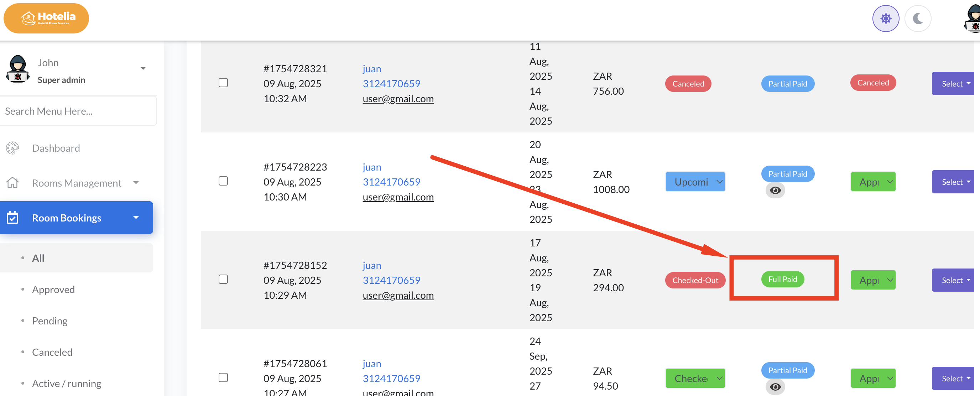Open juan's profile for booking #1754728061
This screenshot has height=396, width=980.
coord(372,364)
